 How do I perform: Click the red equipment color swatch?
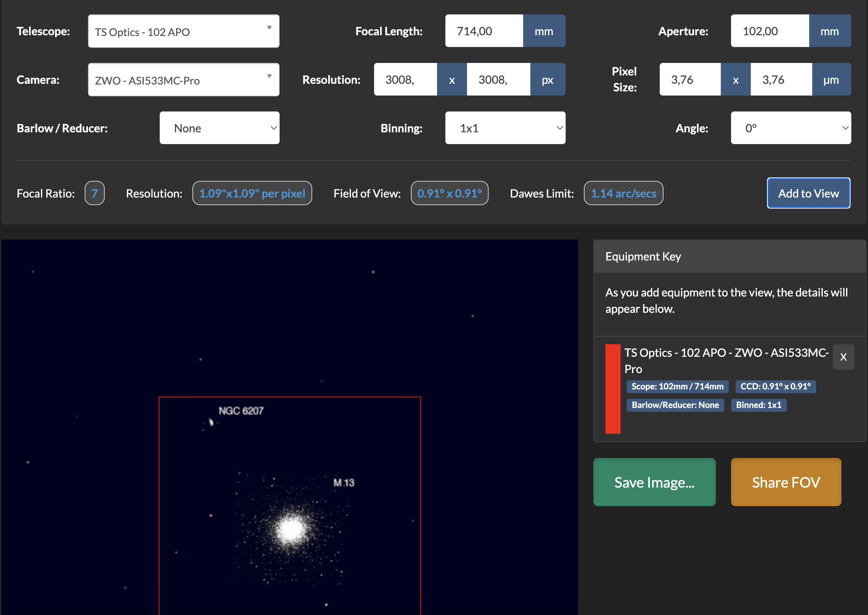click(613, 389)
